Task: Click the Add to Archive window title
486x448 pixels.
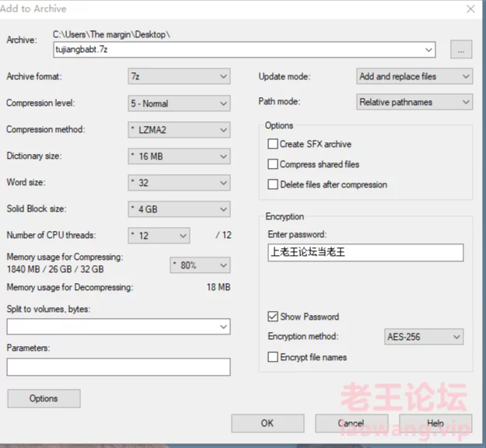Action: click(x=33, y=9)
